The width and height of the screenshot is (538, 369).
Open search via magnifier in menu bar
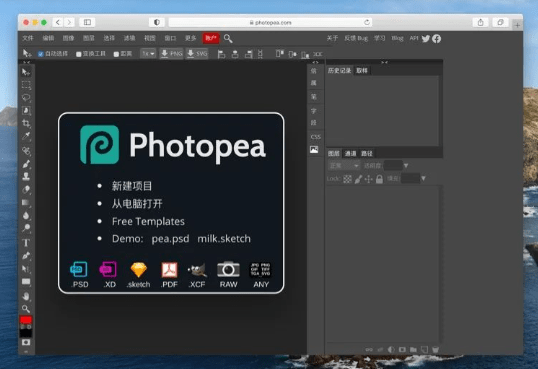point(228,38)
